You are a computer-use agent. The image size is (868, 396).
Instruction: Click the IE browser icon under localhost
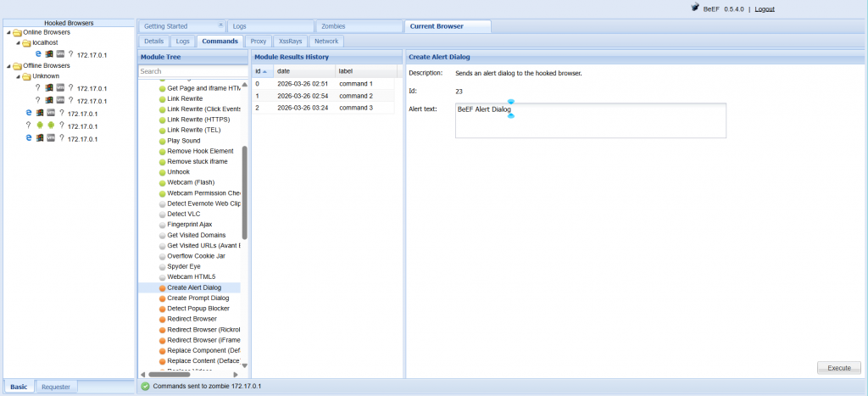coord(39,53)
